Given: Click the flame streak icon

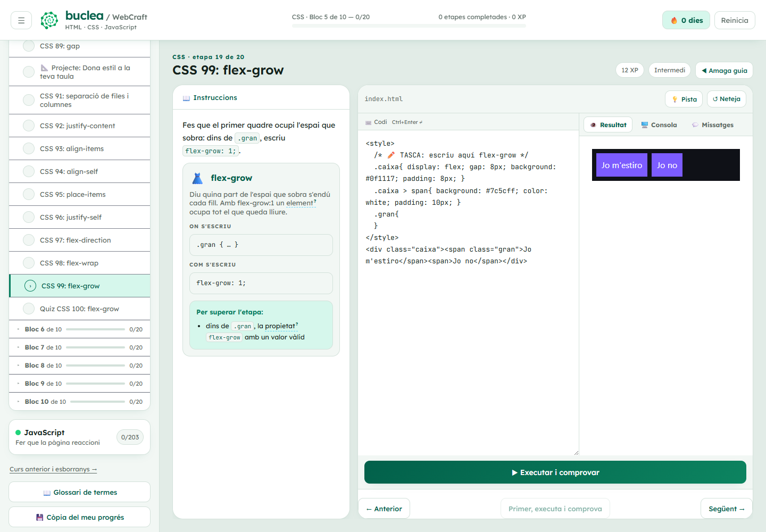Looking at the screenshot, I should coord(674,20).
